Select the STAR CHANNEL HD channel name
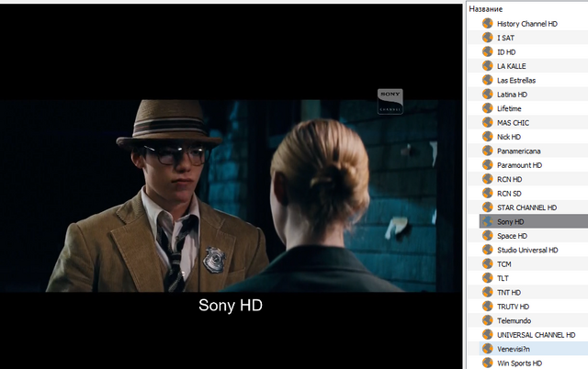 pyautogui.click(x=526, y=207)
